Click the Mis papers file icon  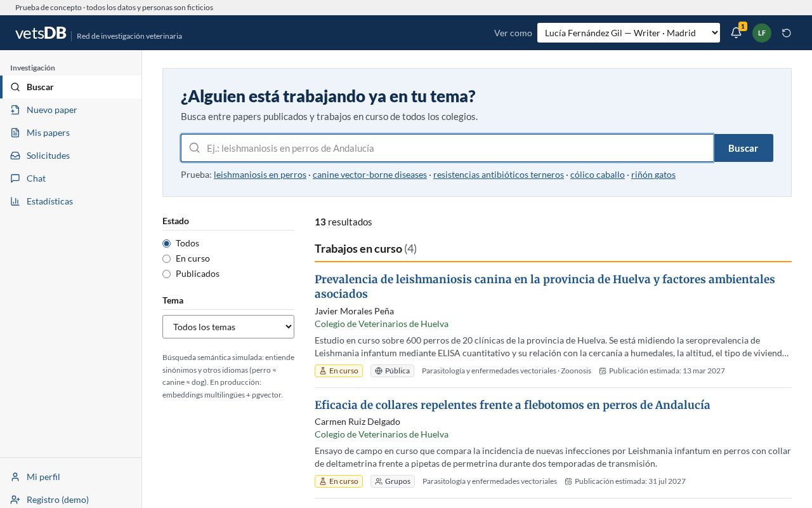point(15,133)
